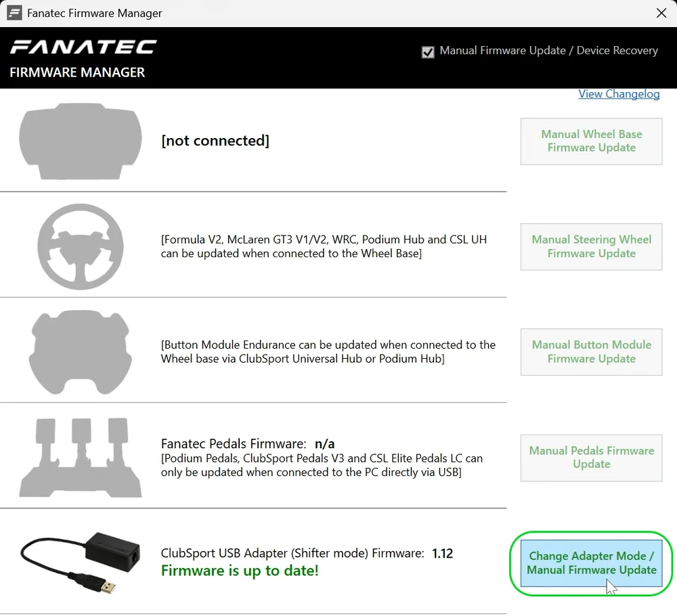This screenshot has width=677, height=616.
Task: Click the pedals silhouette image
Action: point(81,457)
